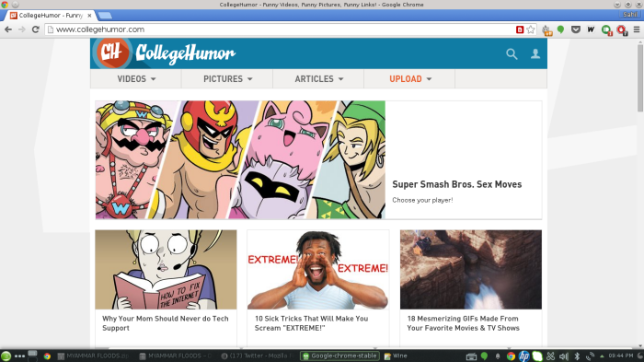Click the Chrome launcher icon in taskbar
Image resolution: width=644 pixels, height=362 pixels.
coord(47,356)
